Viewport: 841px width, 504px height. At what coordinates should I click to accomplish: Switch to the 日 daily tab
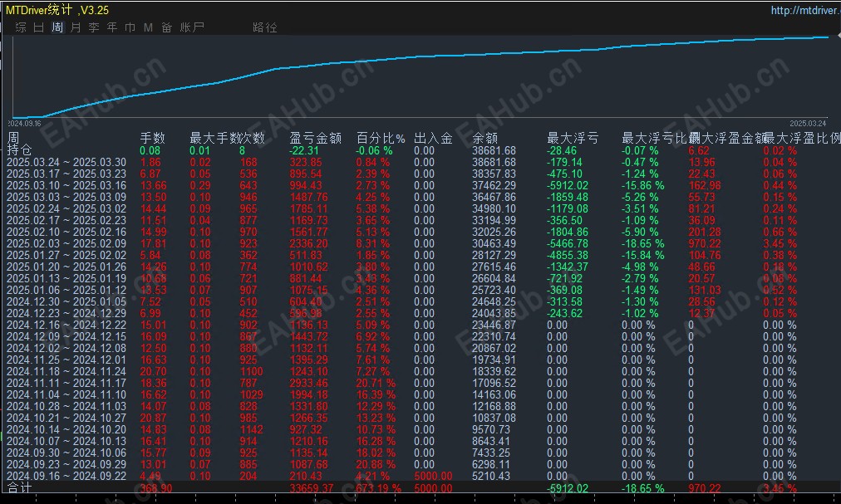(x=38, y=27)
